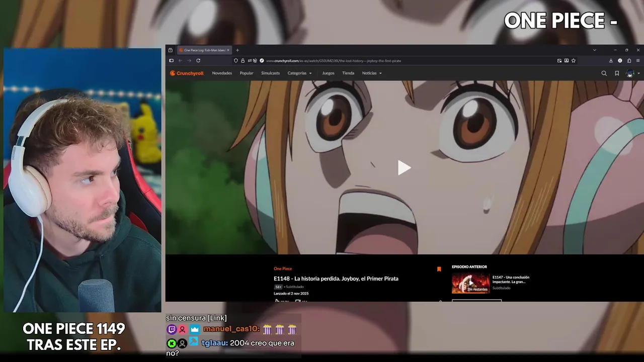Open Crunchyroll watchlist bookmark icon
Viewport: 644px width, 362px height.
pos(617,73)
